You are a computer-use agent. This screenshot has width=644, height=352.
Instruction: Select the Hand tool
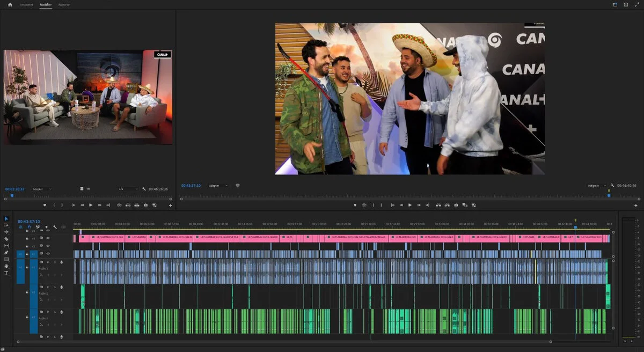[6, 266]
